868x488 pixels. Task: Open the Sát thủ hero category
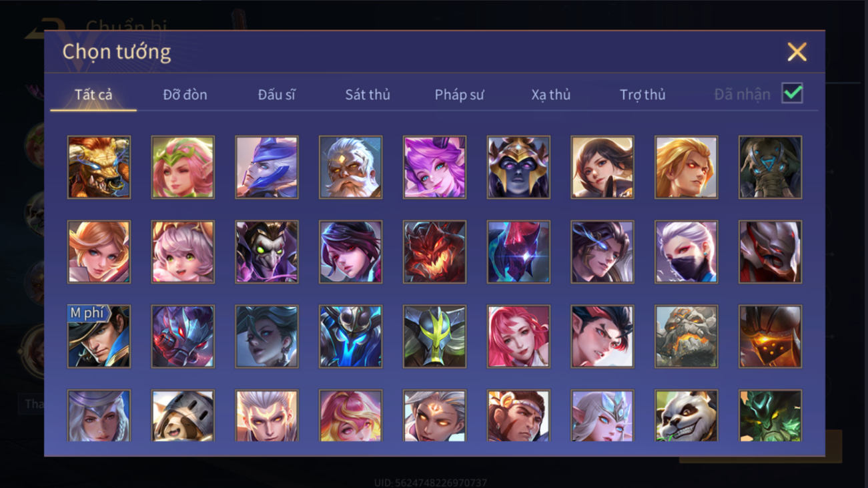pyautogui.click(x=368, y=95)
